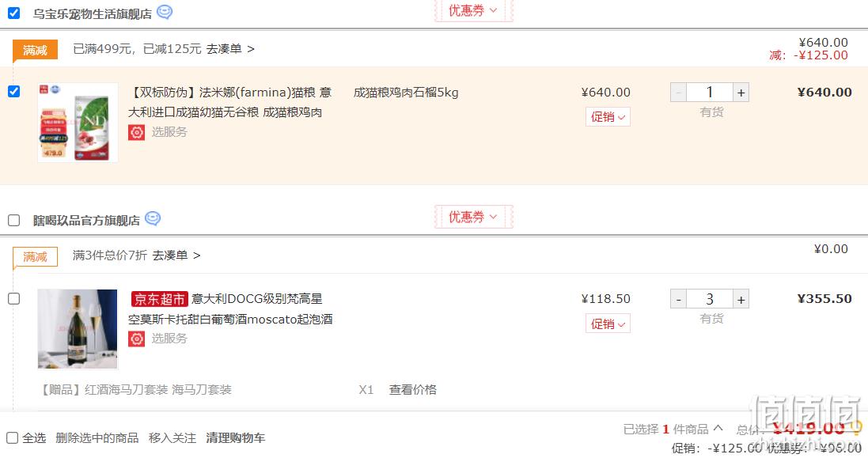Uncheck the farmina cat food item checkbox
The image size is (868, 458).
coord(13,91)
